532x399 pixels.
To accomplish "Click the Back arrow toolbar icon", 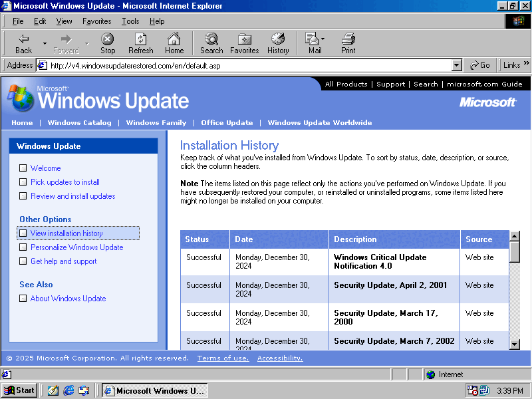I will pyautogui.click(x=23, y=39).
